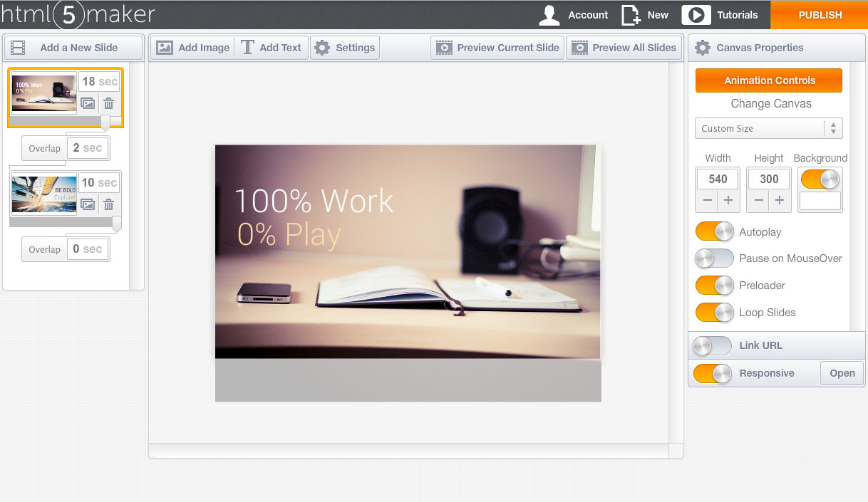Screen dimensions: 868x502
Task: Click the PUBLISH button
Action: (820, 15)
